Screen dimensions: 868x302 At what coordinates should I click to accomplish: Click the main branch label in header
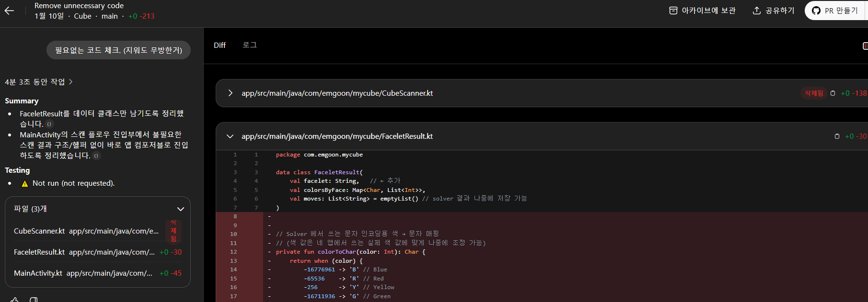110,16
